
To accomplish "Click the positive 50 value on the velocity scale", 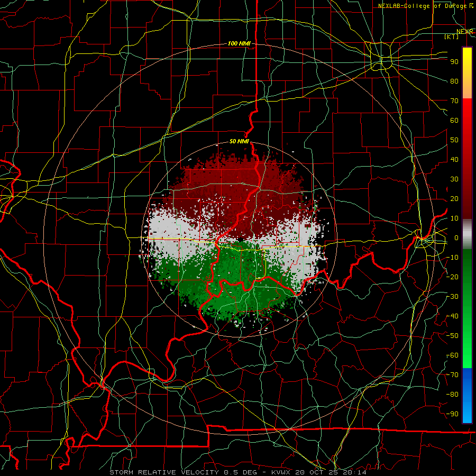I will [454, 140].
